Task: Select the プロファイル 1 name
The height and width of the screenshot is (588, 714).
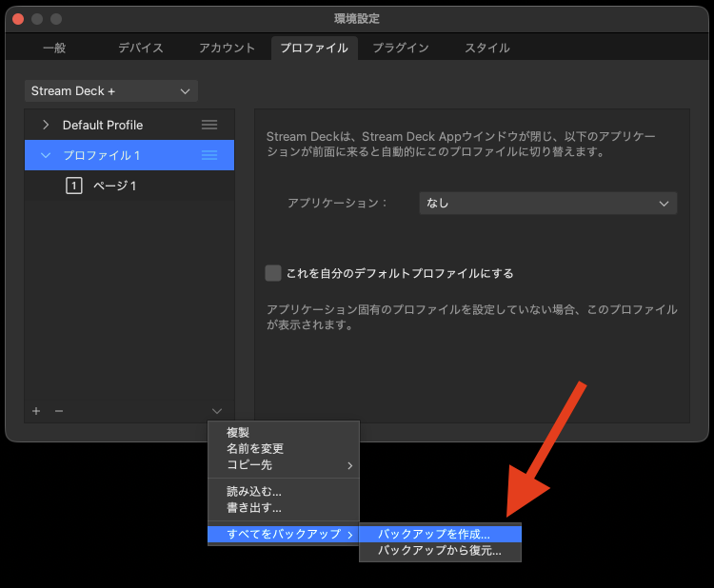Action: coord(101,155)
